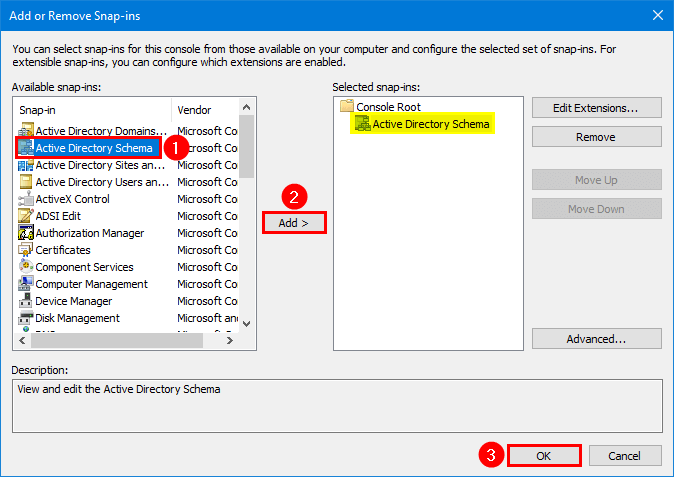Close the Add or Remove Snap-ins dialog
The image size is (674, 477).
[658, 15]
